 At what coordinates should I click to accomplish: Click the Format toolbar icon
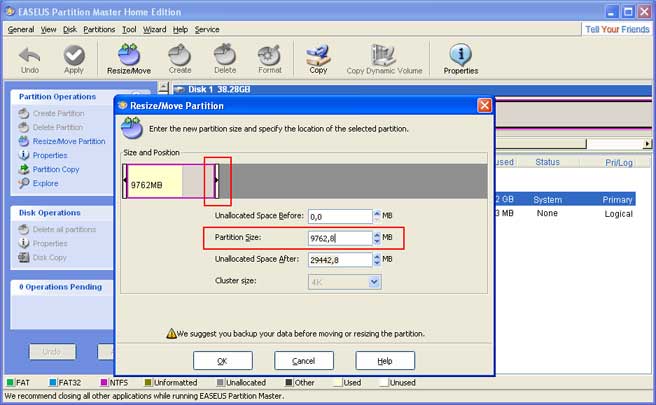point(269,54)
